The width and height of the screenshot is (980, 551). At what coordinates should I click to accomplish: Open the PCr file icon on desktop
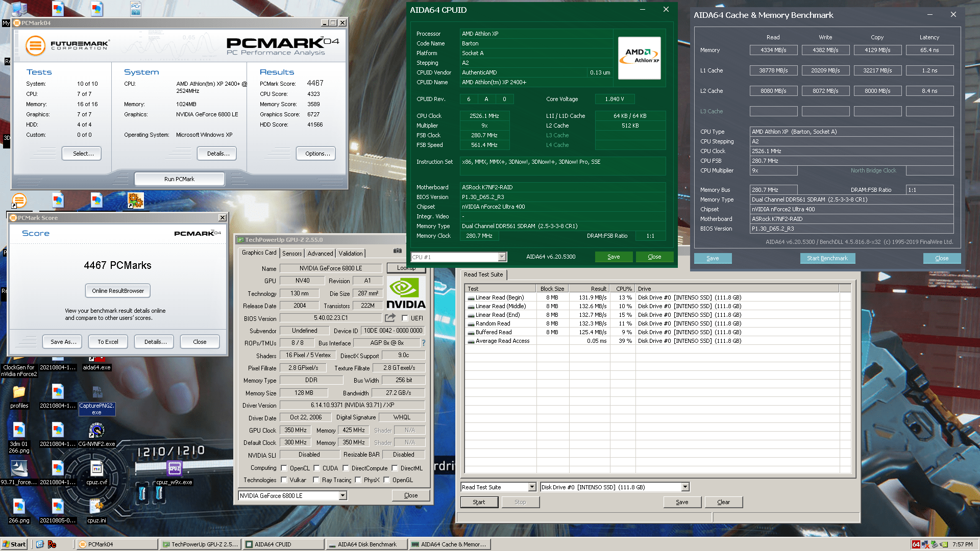click(x=136, y=9)
